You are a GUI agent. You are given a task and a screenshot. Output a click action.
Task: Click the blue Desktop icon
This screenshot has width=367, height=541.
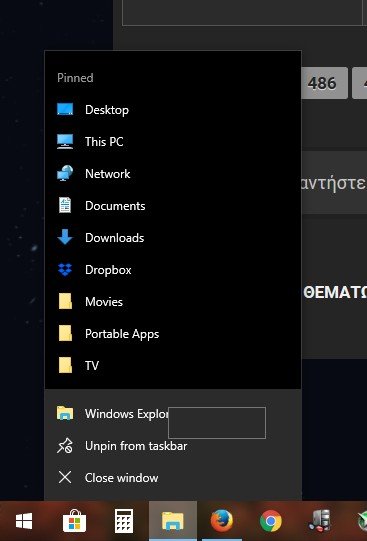[x=65, y=109]
